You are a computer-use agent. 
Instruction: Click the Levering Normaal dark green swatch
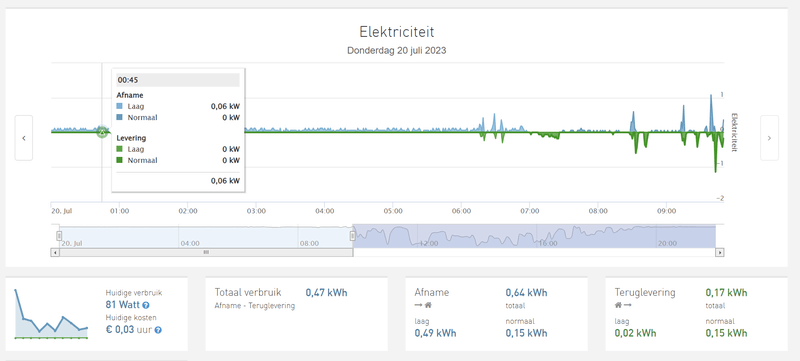click(x=119, y=160)
